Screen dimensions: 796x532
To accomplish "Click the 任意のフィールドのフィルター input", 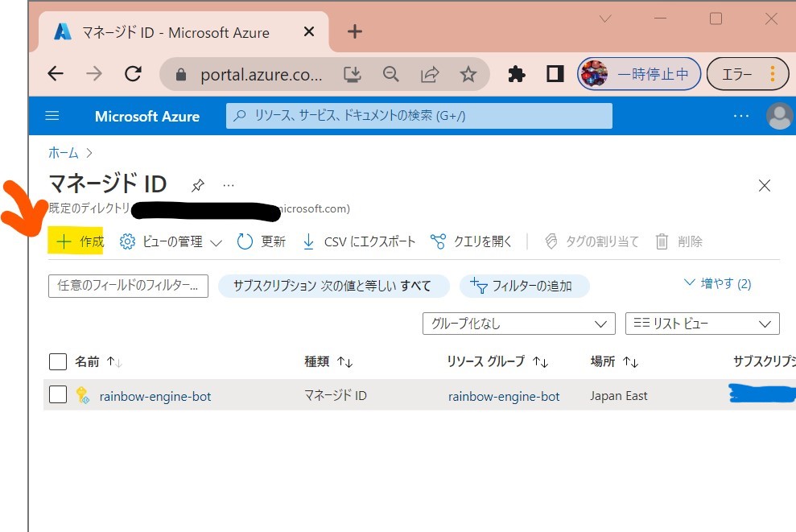I will (128, 286).
